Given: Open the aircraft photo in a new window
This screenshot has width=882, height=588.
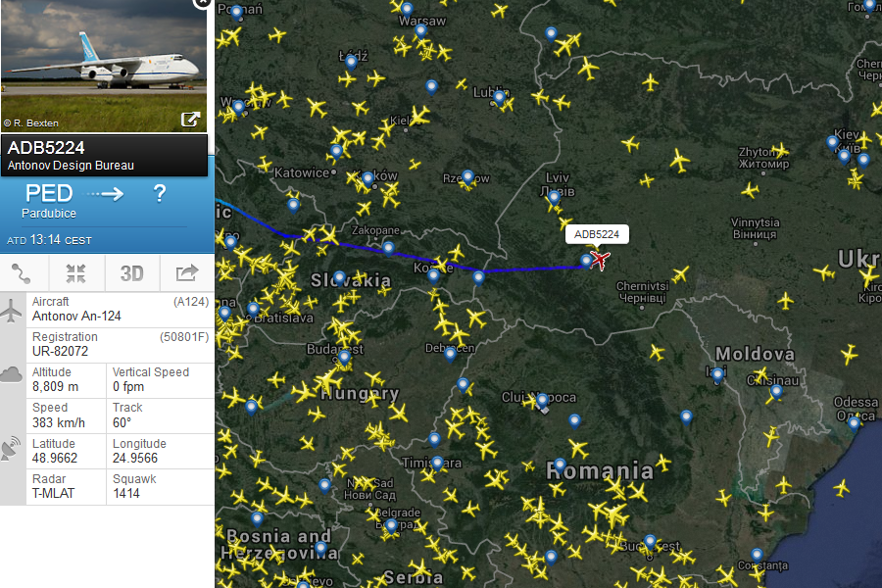Looking at the screenshot, I should [x=190, y=120].
